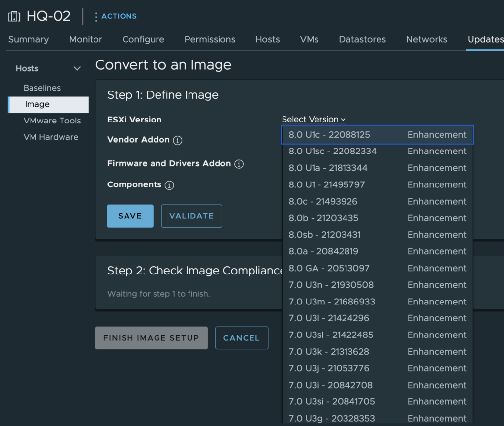Viewport: 504px width, 426px height.
Task: Switch to the Networks tab
Action: 427,39
